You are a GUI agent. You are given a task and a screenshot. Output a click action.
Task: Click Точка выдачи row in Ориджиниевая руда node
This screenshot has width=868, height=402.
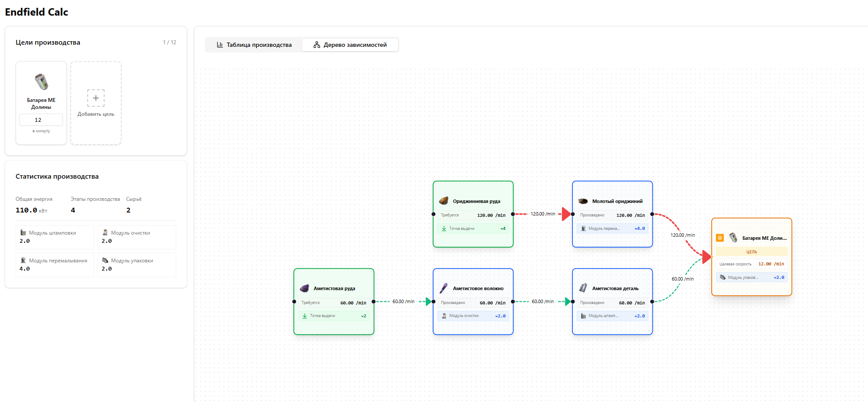pyautogui.click(x=473, y=229)
